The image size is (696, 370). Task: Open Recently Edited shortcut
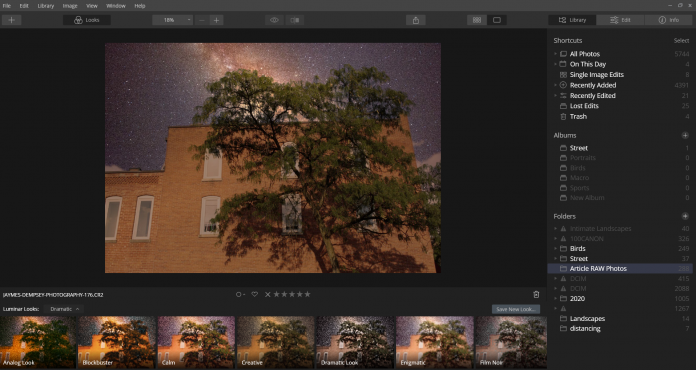click(x=593, y=95)
